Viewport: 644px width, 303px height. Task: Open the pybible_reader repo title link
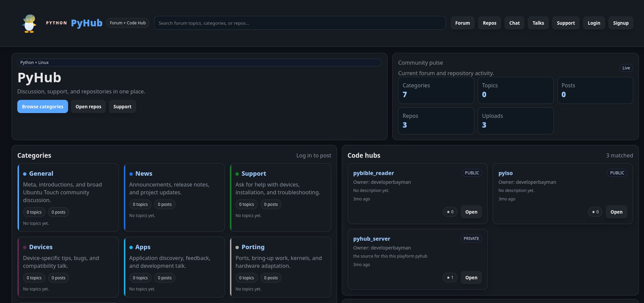(x=373, y=173)
